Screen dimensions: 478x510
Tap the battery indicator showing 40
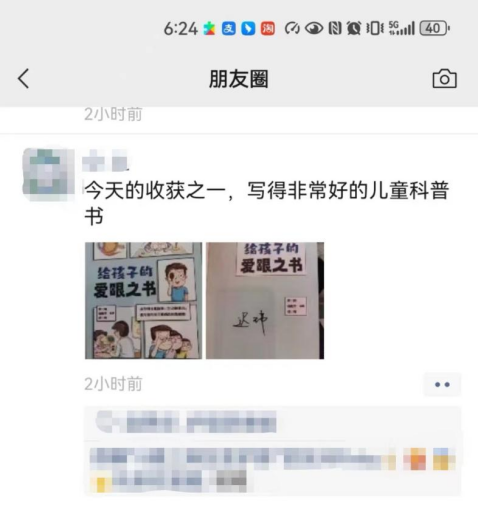[x=435, y=28]
